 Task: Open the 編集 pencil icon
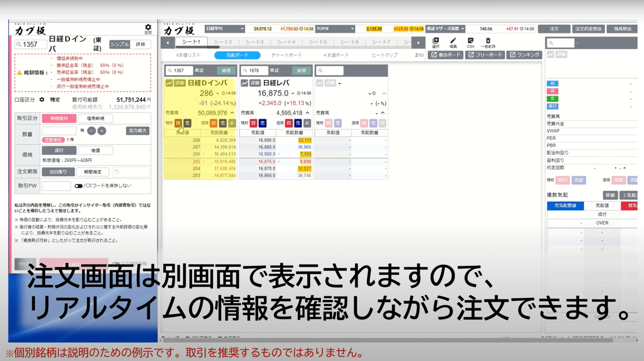(x=453, y=43)
